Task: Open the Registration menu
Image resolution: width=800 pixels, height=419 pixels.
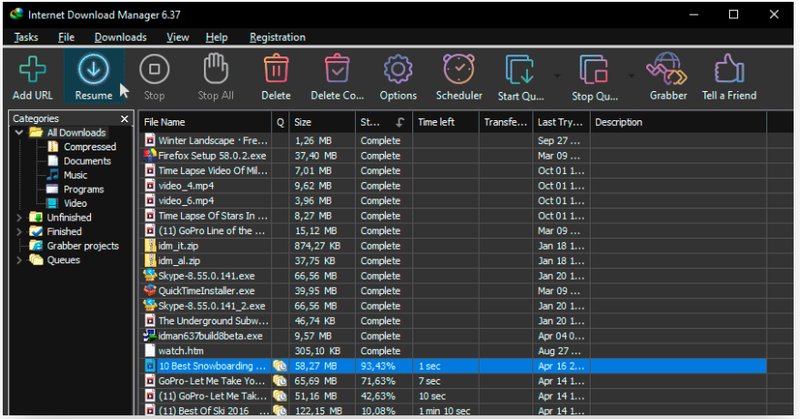Action: [277, 37]
